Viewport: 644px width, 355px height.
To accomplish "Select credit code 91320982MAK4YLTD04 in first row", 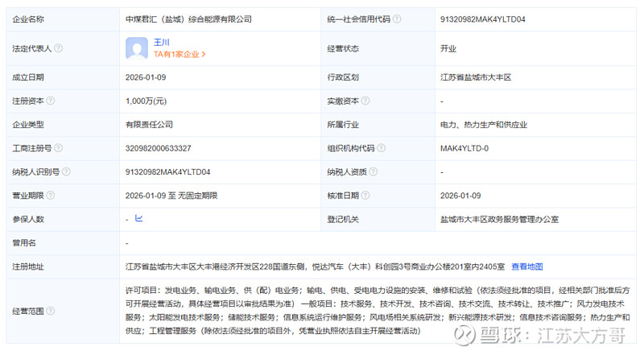I will pos(482,19).
